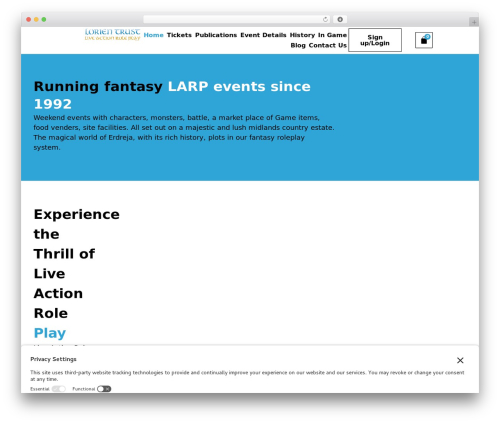
Task: Go to the Home menu item
Action: [153, 35]
